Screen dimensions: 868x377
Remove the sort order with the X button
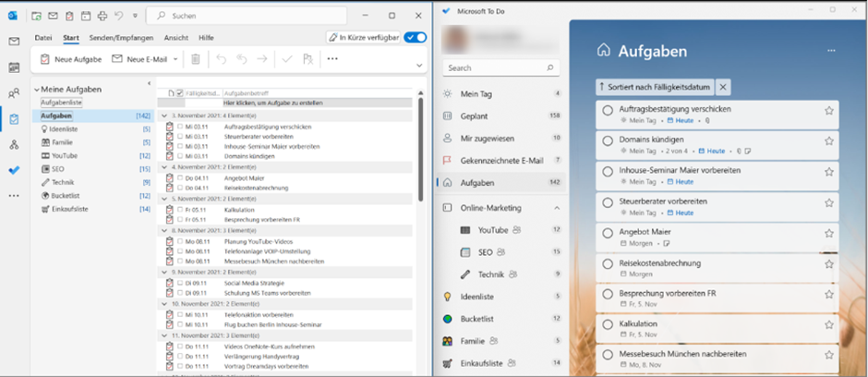pyautogui.click(x=723, y=87)
